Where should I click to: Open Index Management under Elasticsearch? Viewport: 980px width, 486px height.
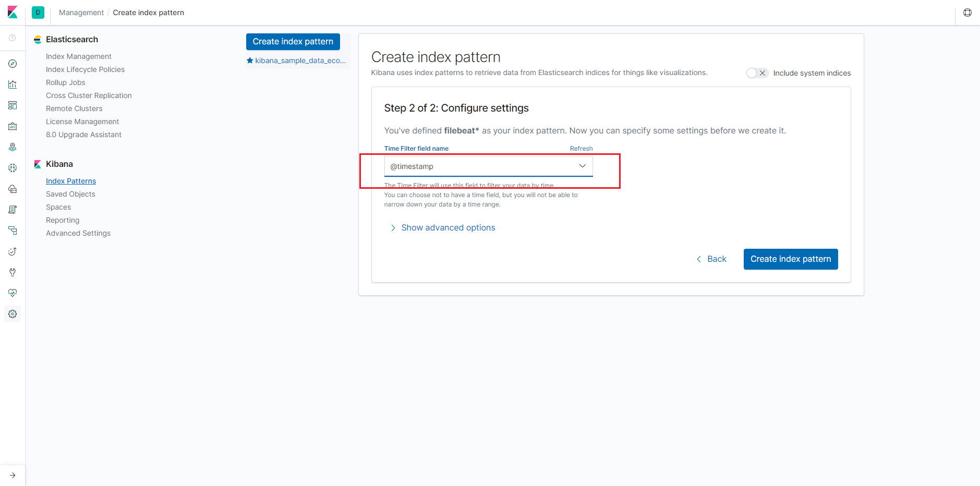click(x=79, y=56)
